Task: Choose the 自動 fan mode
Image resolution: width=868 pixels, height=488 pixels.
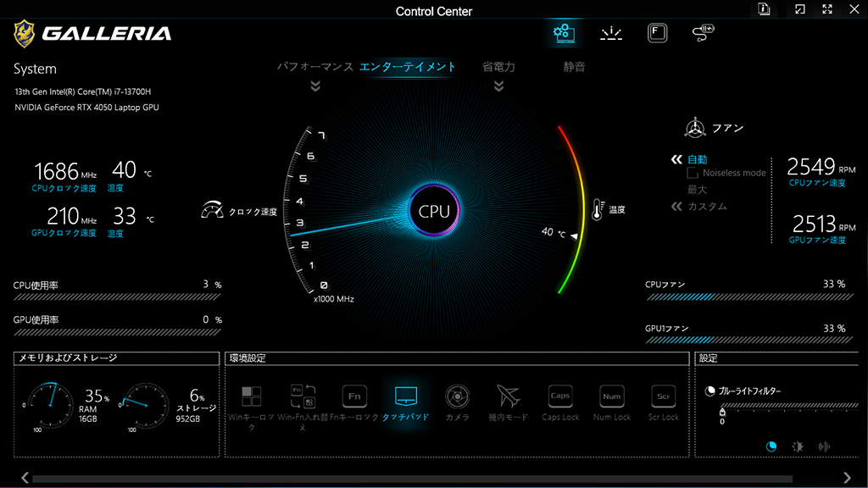Action: click(697, 159)
